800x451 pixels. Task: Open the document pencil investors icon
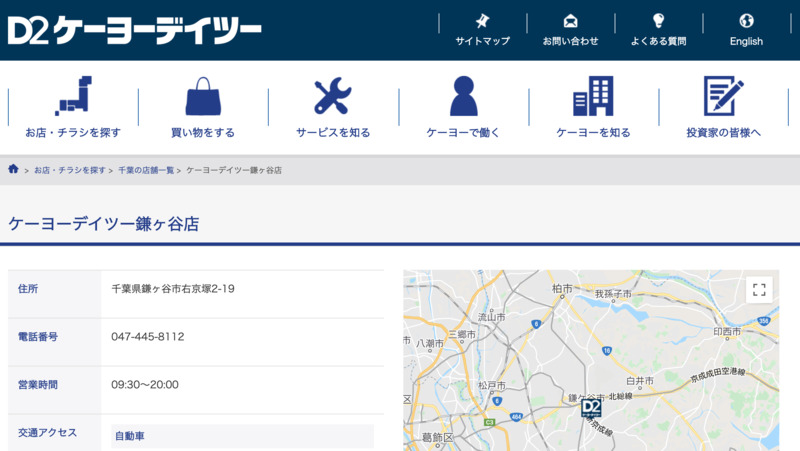tap(723, 96)
